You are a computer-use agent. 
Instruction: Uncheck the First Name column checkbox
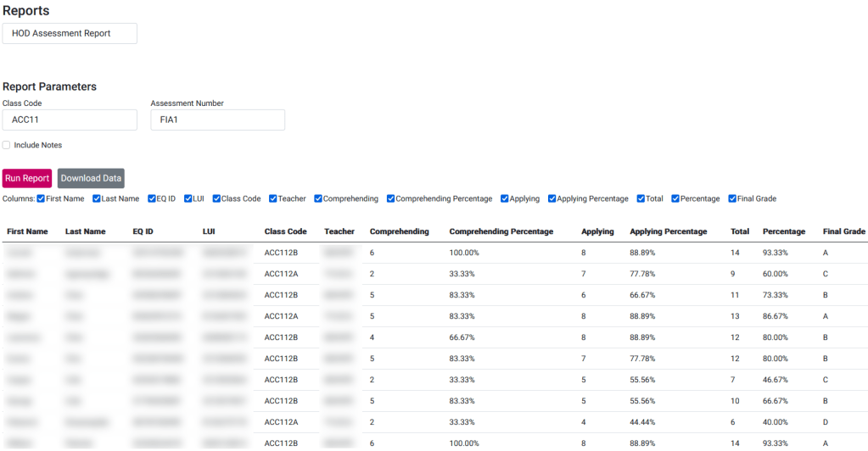pos(41,199)
